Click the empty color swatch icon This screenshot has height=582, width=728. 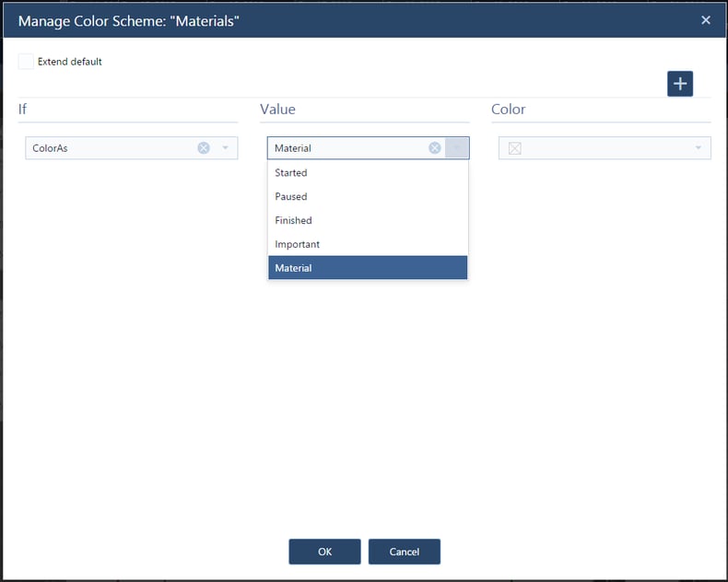tap(514, 148)
